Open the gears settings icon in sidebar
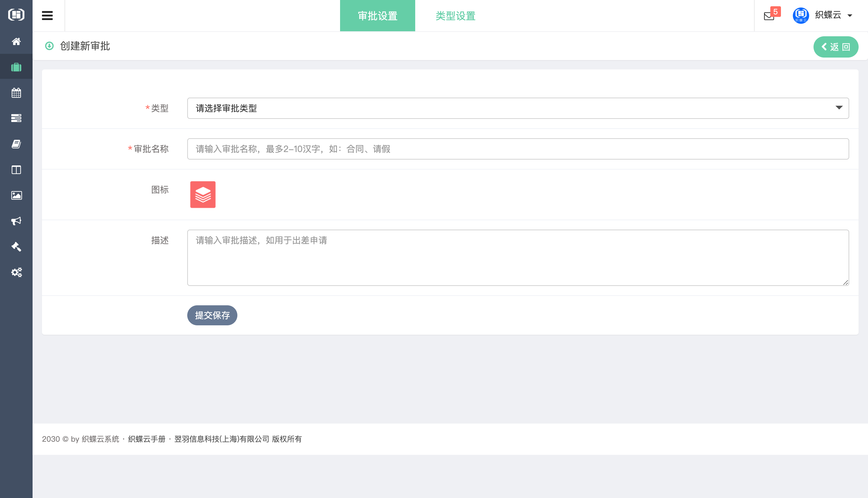868x498 pixels. click(x=16, y=272)
